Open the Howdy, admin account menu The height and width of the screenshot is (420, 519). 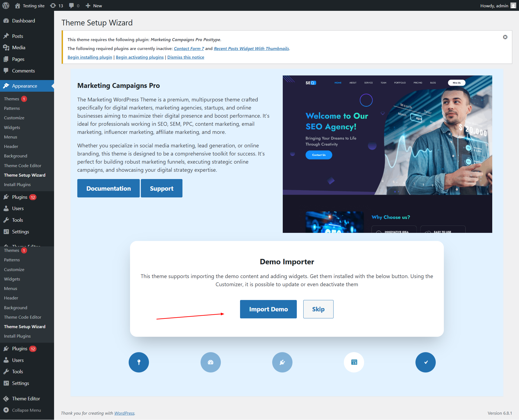tap(498, 6)
